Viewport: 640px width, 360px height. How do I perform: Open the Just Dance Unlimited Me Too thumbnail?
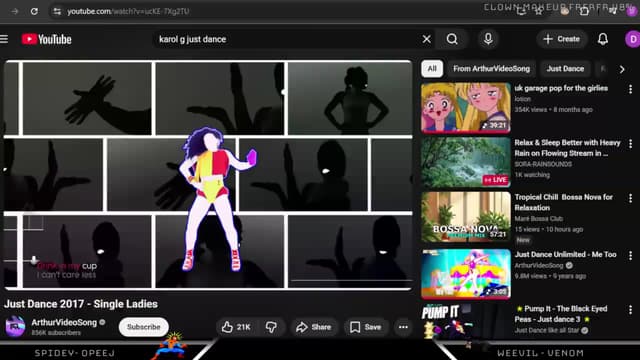[466, 274]
